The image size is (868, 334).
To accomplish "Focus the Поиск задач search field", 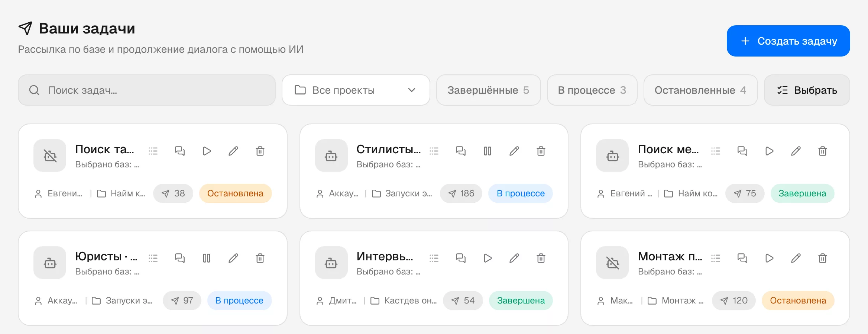I will 147,90.
